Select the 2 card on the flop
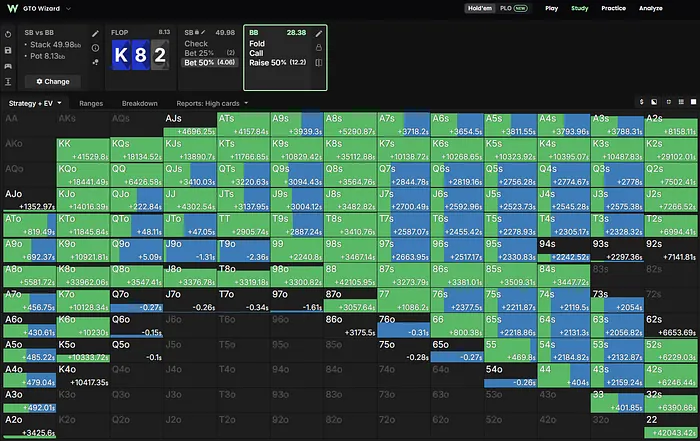The image size is (700, 441). tap(160, 55)
